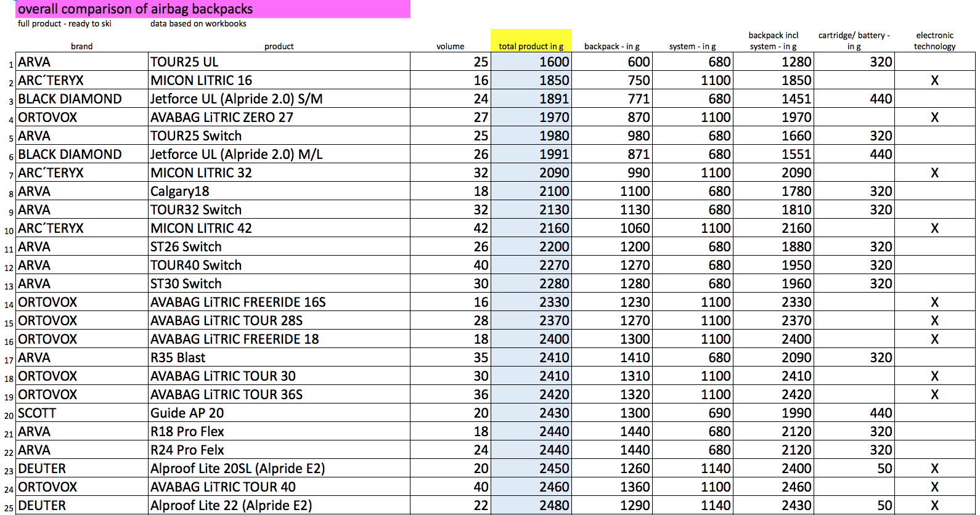980x515 pixels.
Task: Select the 'R18 Pro Flex' product cell
Action: click(279, 431)
